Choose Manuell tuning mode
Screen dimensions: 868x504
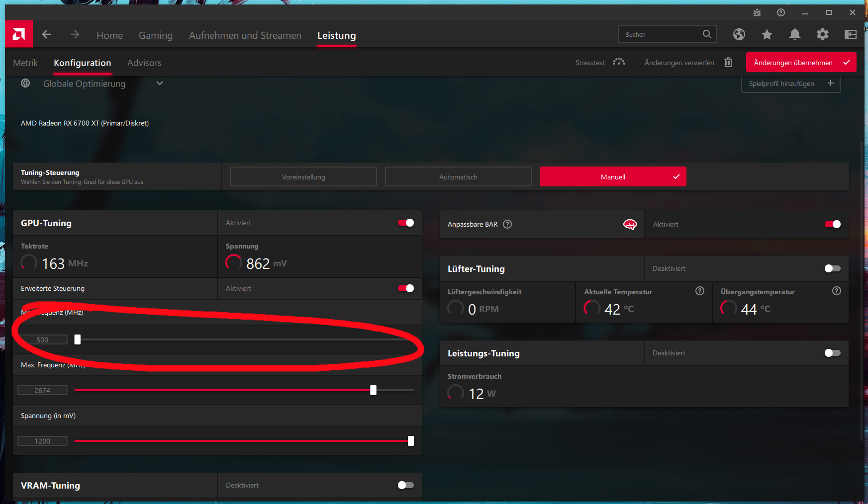pyautogui.click(x=613, y=176)
